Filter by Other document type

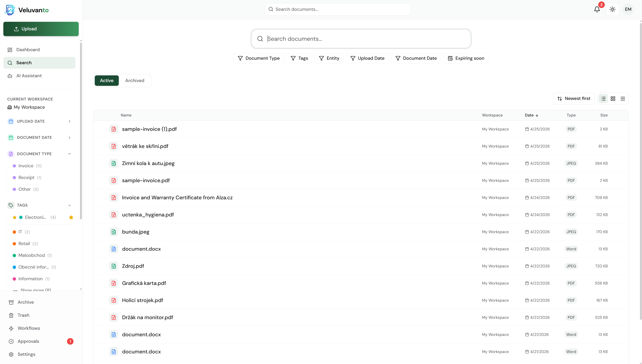[x=26, y=189]
